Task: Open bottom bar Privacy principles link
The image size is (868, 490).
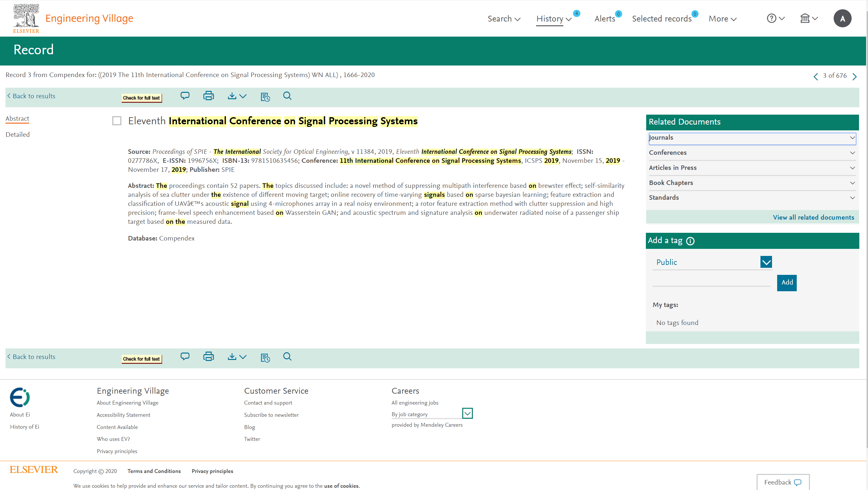Action: [212, 471]
